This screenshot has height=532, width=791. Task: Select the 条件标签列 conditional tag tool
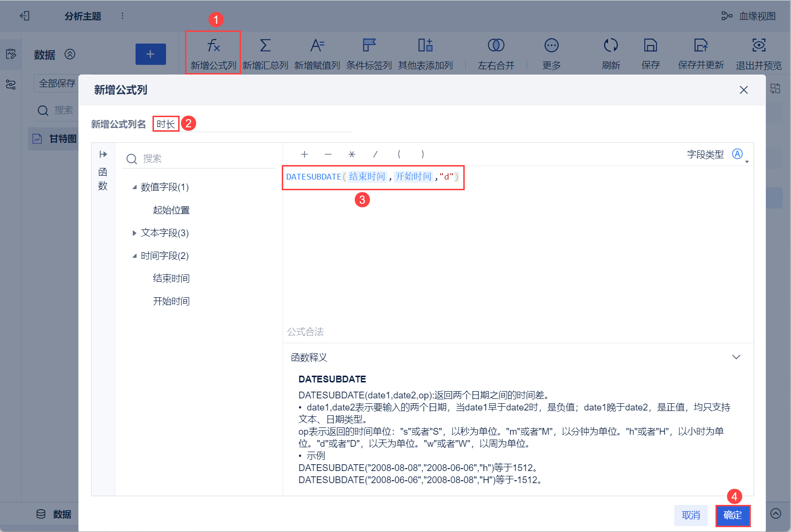(369, 52)
